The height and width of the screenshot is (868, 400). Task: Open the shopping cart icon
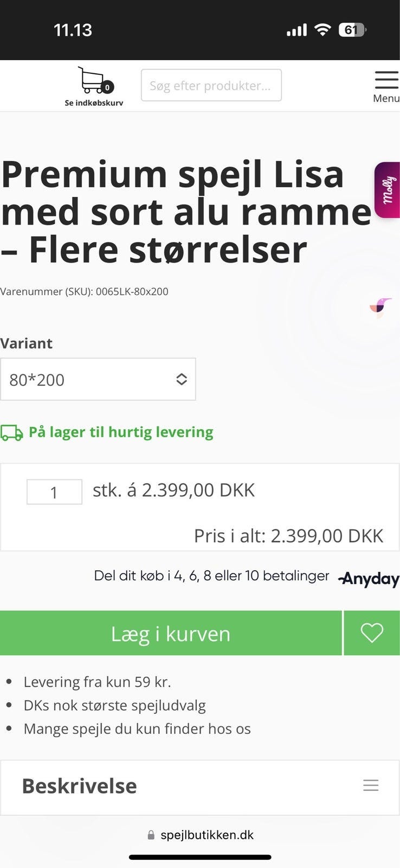[x=91, y=80]
